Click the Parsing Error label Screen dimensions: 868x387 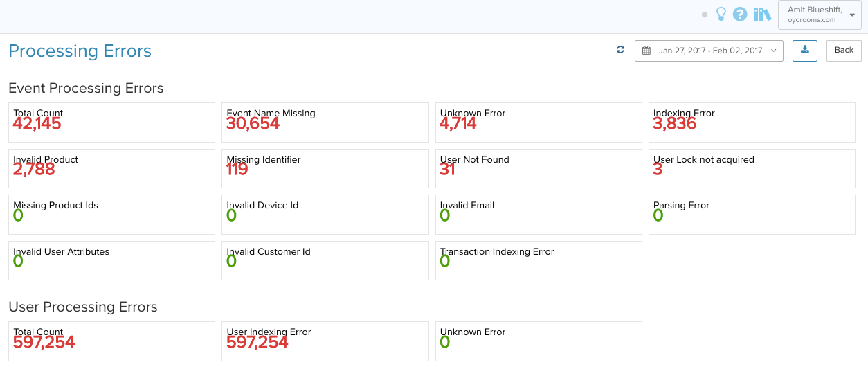click(682, 206)
